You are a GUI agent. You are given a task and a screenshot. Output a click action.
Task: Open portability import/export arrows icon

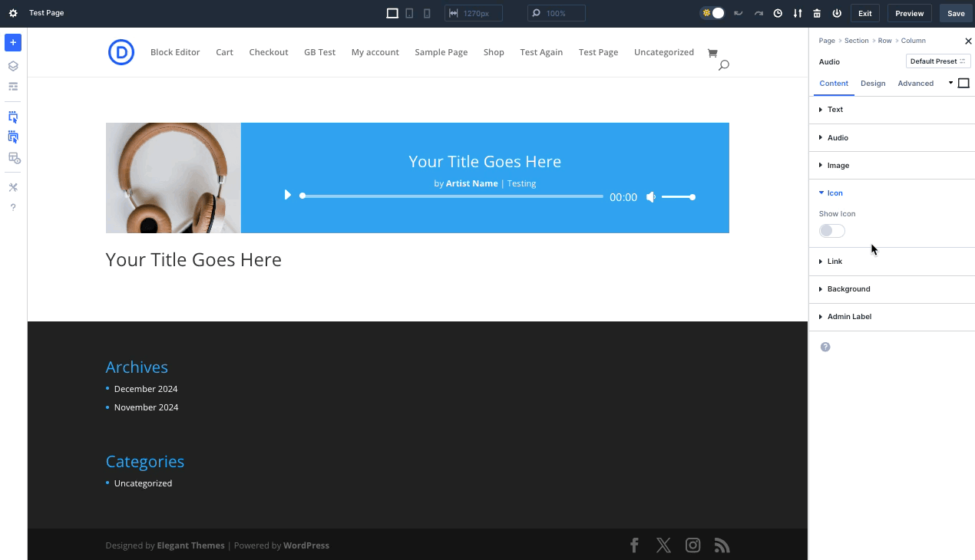[798, 13]
